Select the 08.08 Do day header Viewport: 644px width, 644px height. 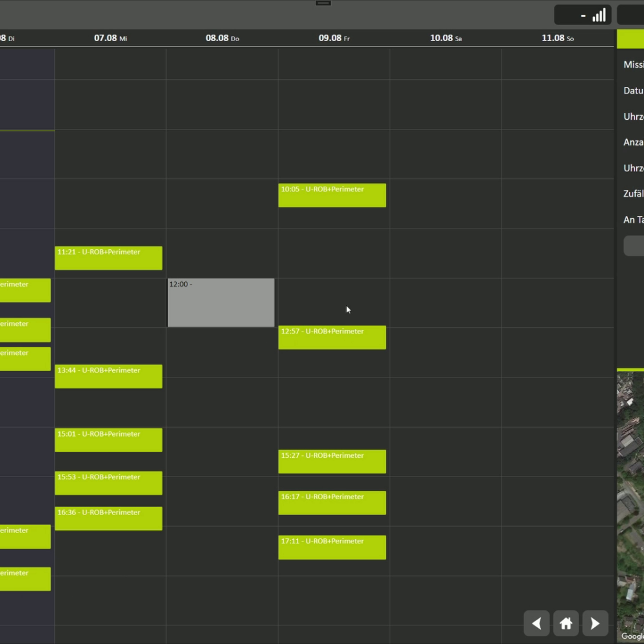222,38
